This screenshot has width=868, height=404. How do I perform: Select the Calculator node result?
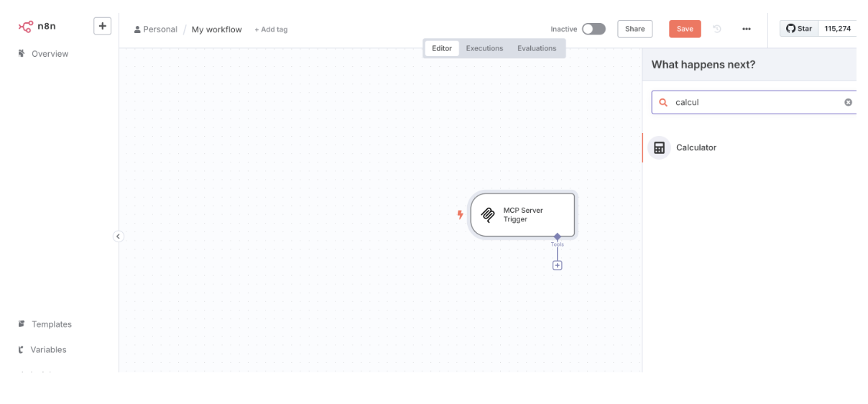pos(749,147)
